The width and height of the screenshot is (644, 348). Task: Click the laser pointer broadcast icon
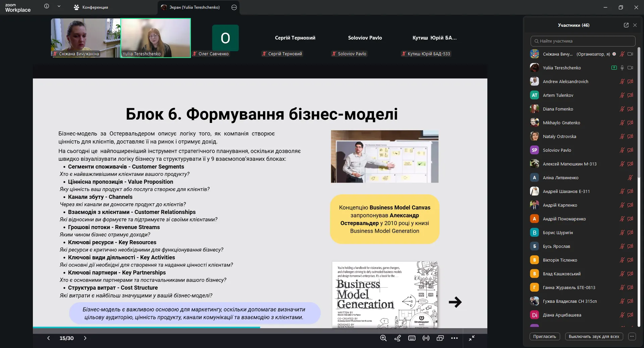tap(426, 338)
